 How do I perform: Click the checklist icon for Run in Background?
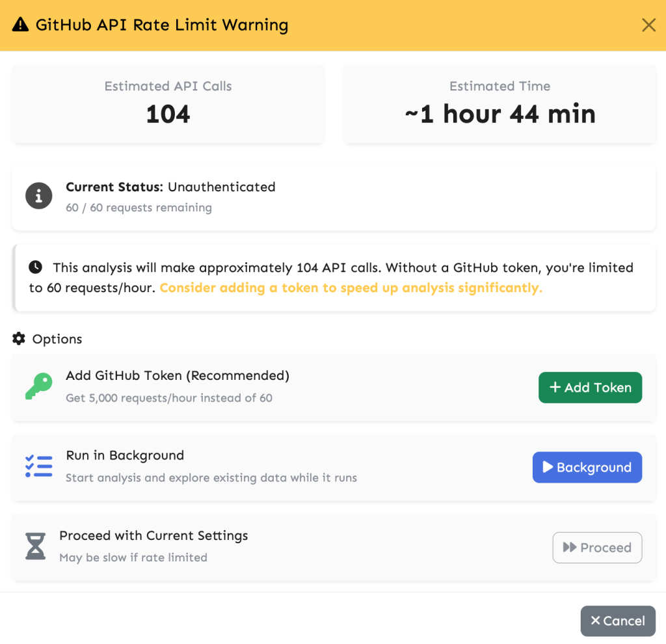point(38,466)
